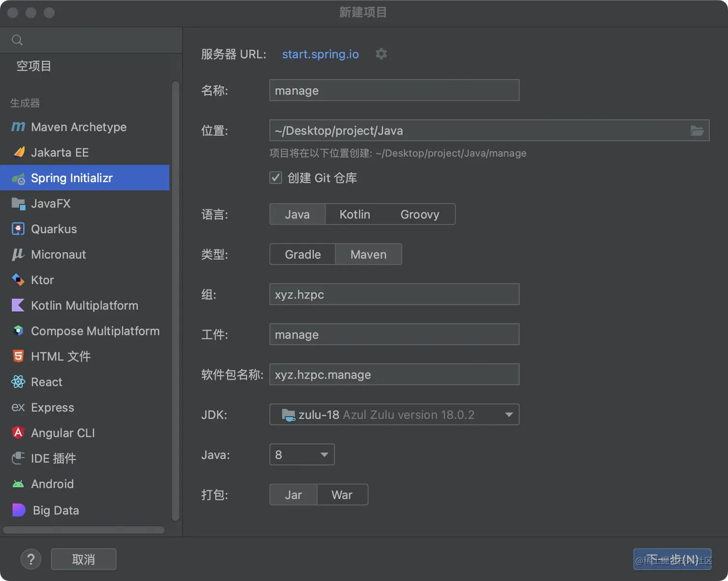Click the Micronaut mu icon

[18, 254]
